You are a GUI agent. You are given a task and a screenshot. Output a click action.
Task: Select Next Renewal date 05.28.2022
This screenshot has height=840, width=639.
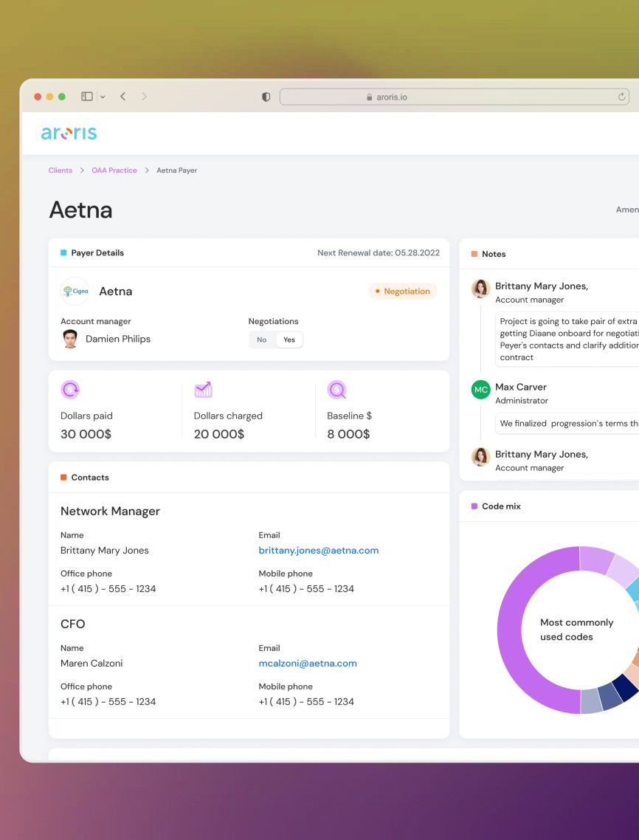click(x=378, y=253)
